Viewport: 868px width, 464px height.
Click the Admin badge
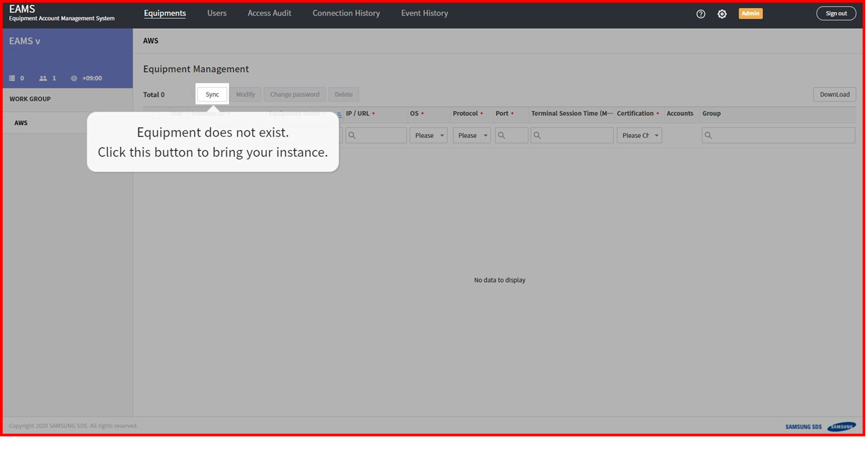pos(751,13)
